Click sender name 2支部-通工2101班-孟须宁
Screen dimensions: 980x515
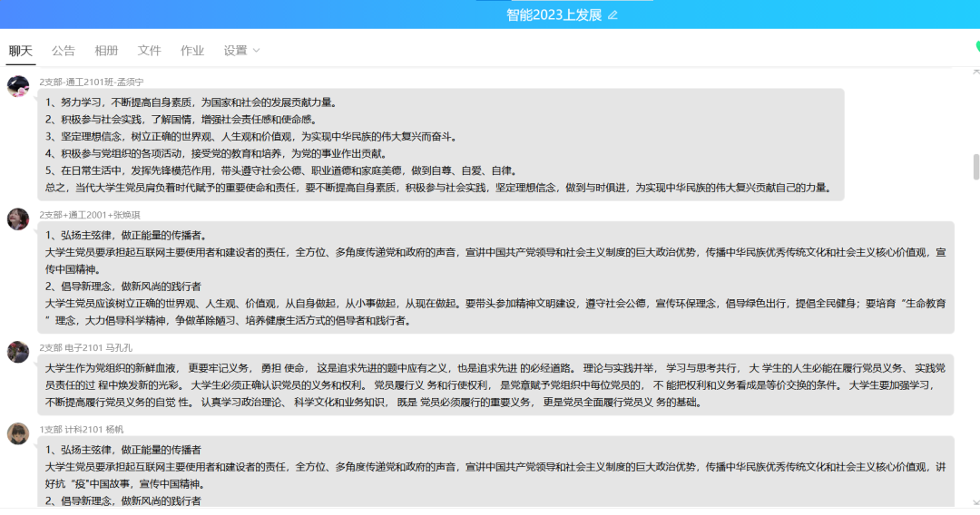91,82
